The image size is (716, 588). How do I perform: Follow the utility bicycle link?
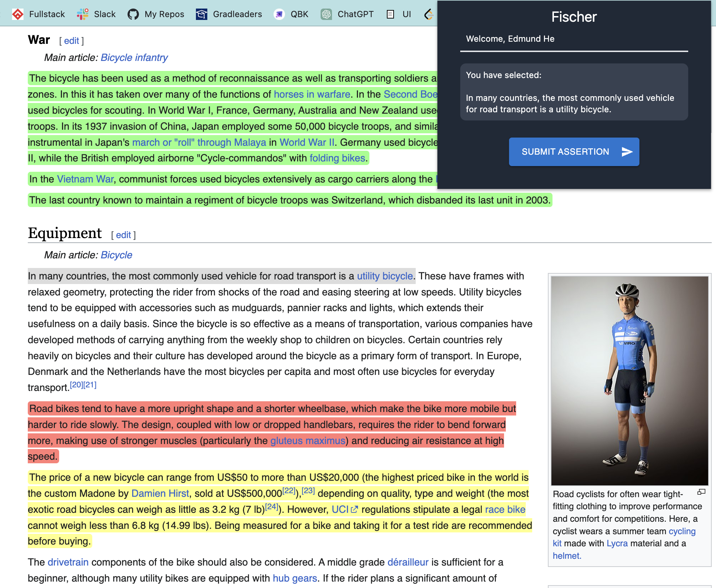[x=385, y=276]
